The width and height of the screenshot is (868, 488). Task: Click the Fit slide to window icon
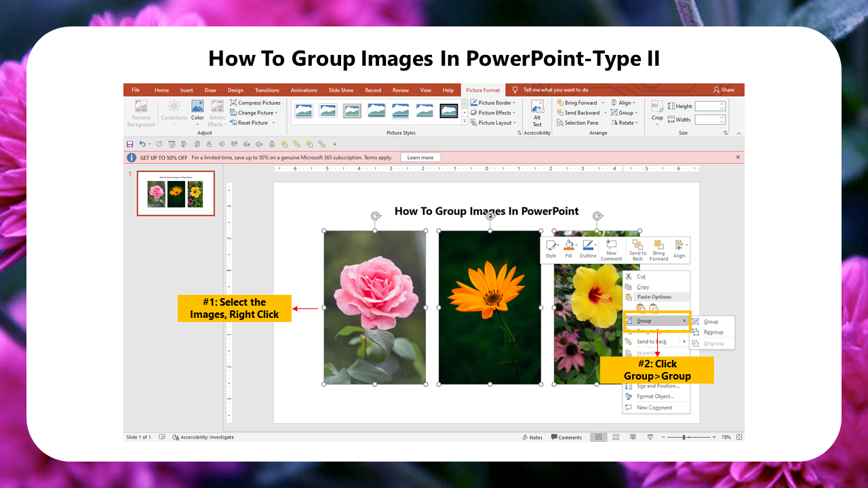tap(738, 437)
